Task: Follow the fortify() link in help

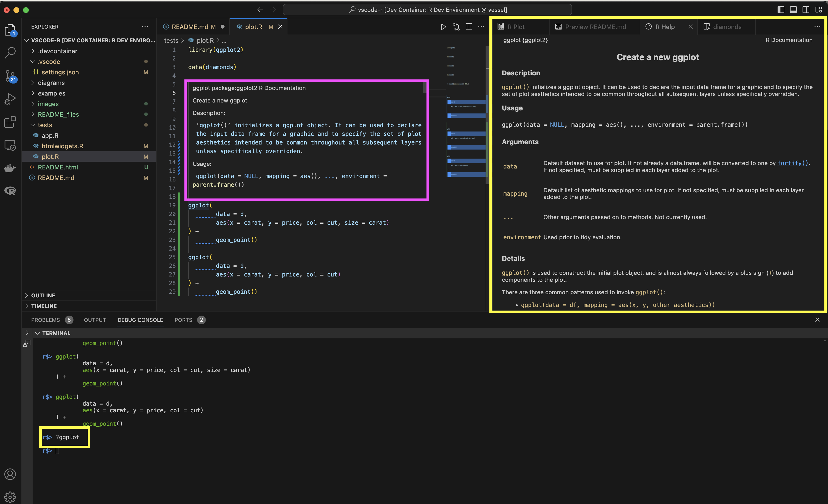Action: click(792, 163)
